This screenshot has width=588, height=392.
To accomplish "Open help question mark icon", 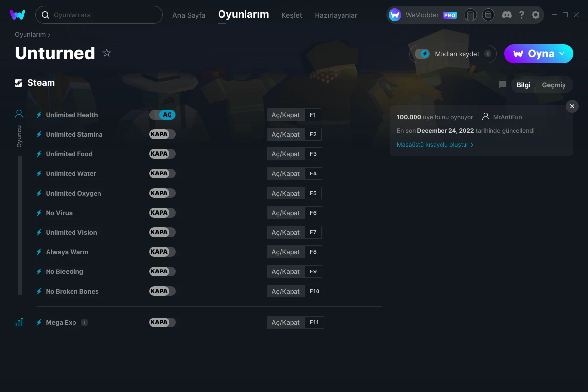I will pos(521,15).
